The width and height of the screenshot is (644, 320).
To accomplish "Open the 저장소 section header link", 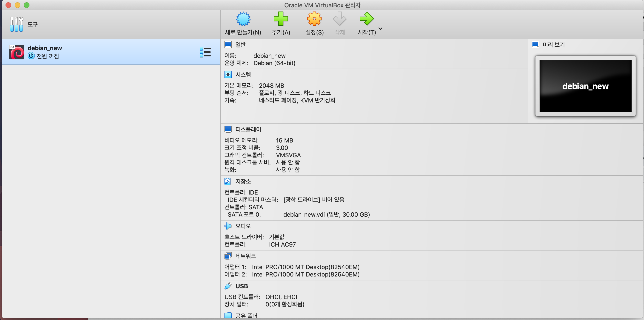I will coord(243,181).
